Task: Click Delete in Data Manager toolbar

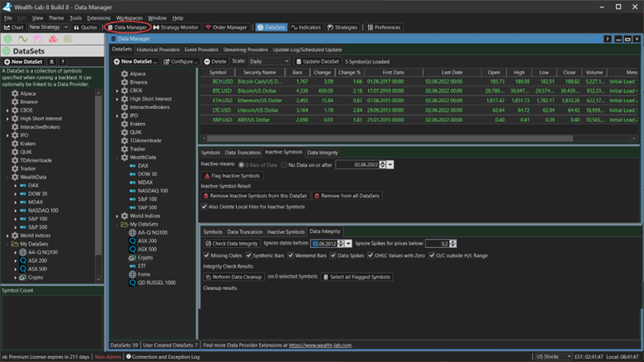Action: pyautogui.click(x=214, y=61)
